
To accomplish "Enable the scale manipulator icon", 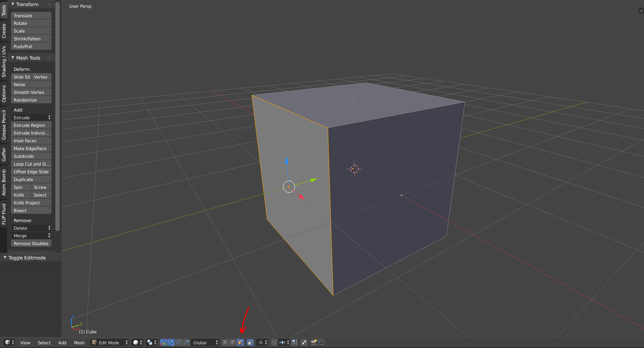I will click(x=186, y=342).
